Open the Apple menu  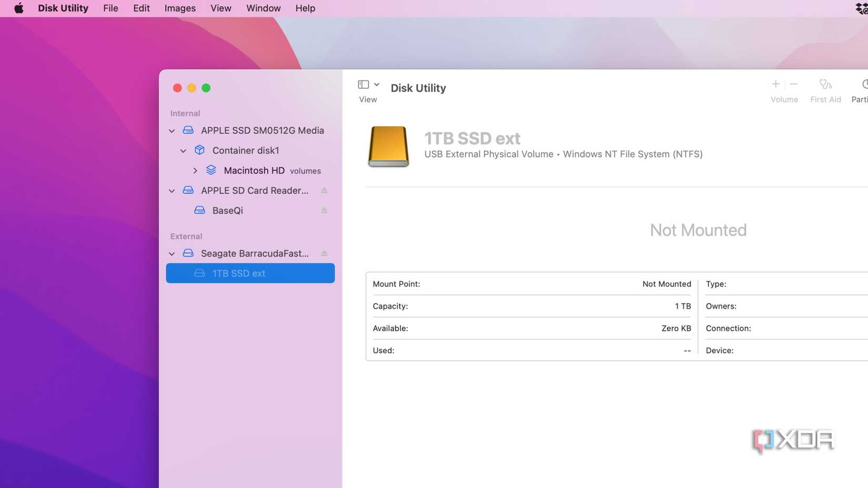(x=18, y=8)
